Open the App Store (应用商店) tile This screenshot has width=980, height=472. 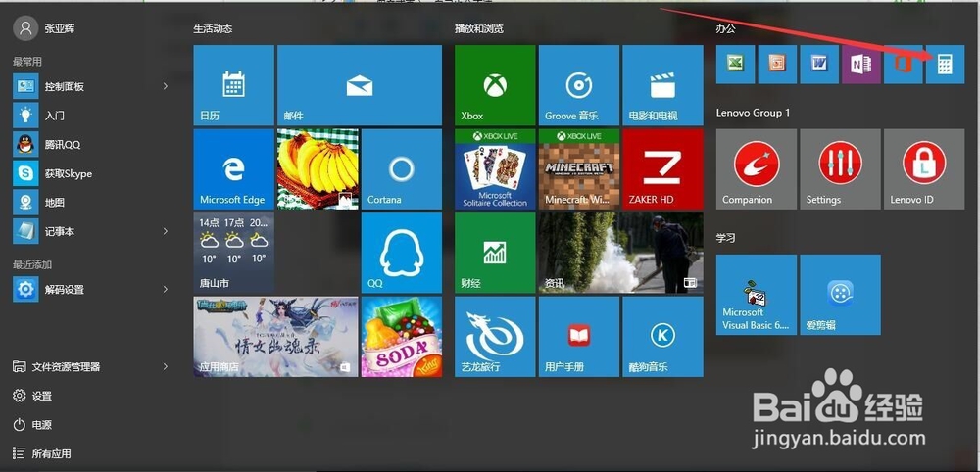[275, 337]
